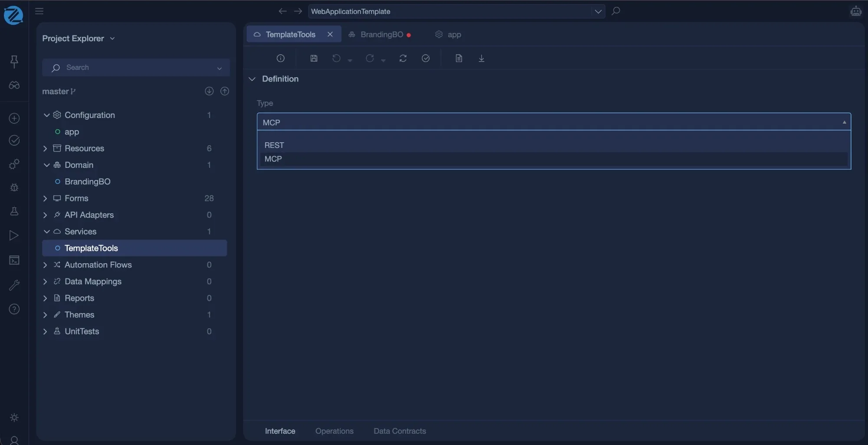Click the Project Explorer search field

(x=136, y=68)
